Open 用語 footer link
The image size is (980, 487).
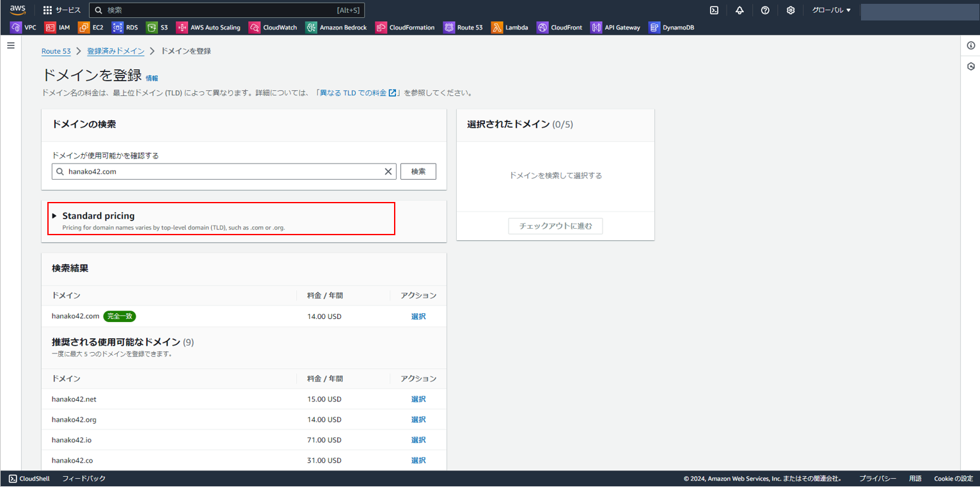[915, 479]
